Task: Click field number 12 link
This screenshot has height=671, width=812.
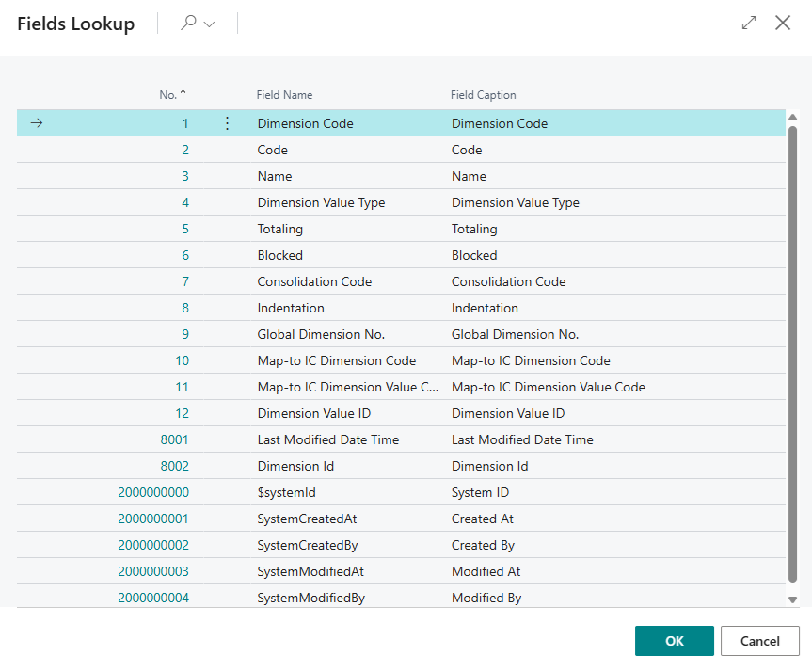Action: pos(182,413)
